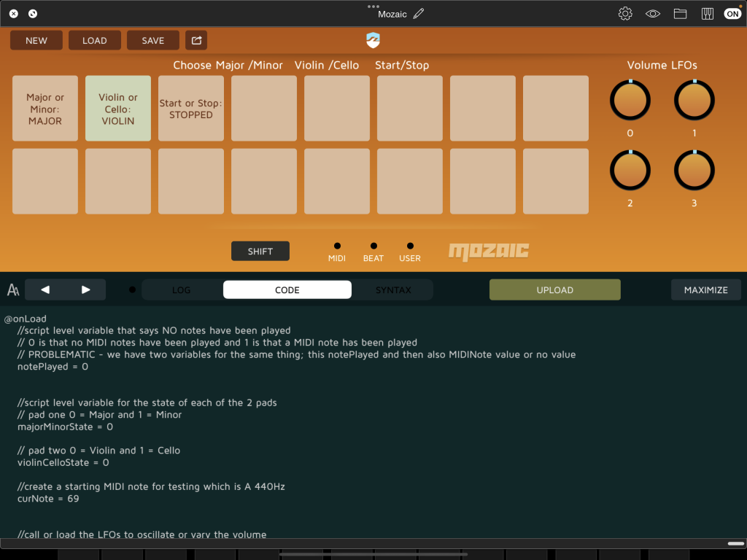Click the code line 'majorMinorState = 0'
The height and width of the screenshot is (560, 747).
(65, 427)
